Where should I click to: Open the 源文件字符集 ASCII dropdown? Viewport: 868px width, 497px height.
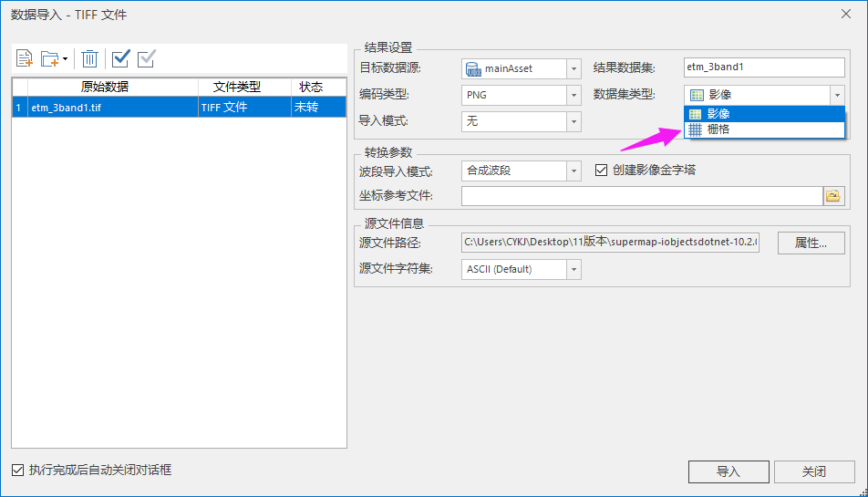[x=574, y=270]
